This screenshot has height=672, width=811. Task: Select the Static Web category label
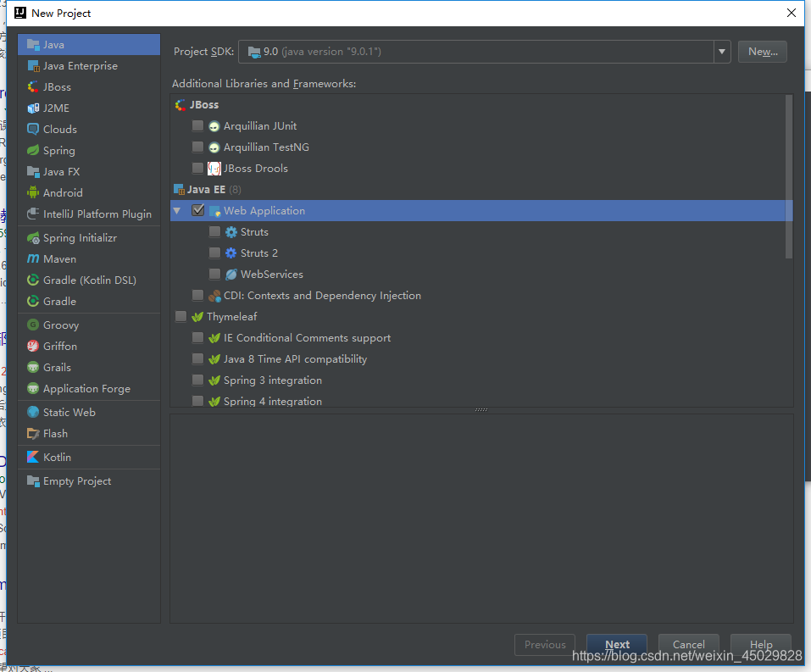pyautogui.click(x=69, y=413)
